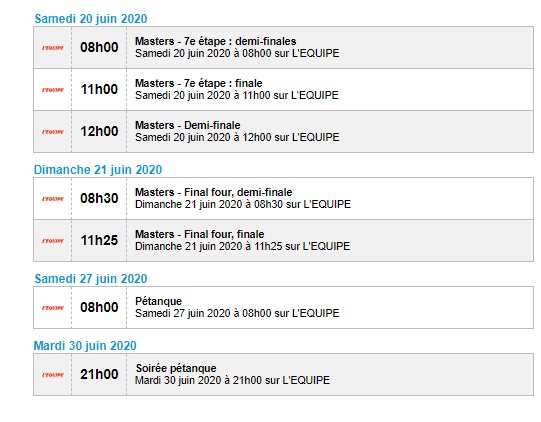Click L'Equipe logo in 11h25 Final four finale row
The height and width of the screenshot is (422, 541).
coord(53,241)
